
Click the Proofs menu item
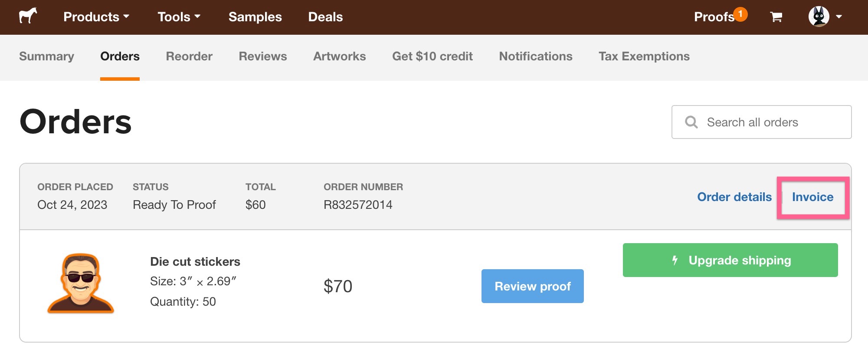[713, 16]
